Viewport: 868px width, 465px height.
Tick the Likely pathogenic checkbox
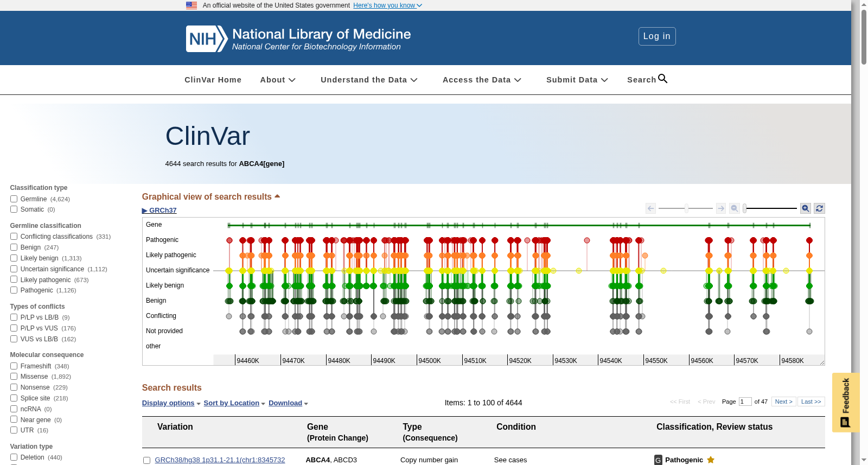pyautogui.click(x=14, y=280)
